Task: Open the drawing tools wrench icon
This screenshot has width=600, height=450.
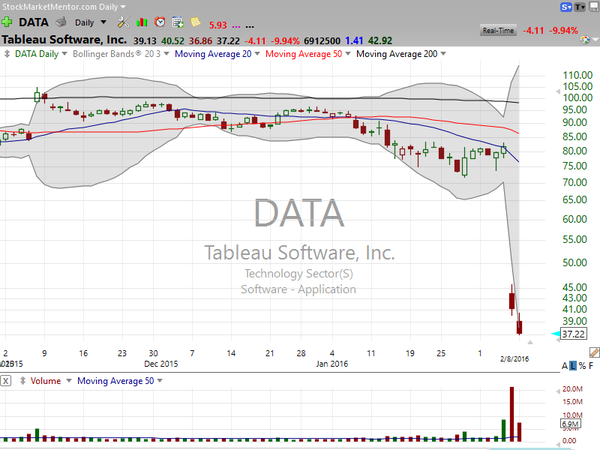Action: coord(121,20)
